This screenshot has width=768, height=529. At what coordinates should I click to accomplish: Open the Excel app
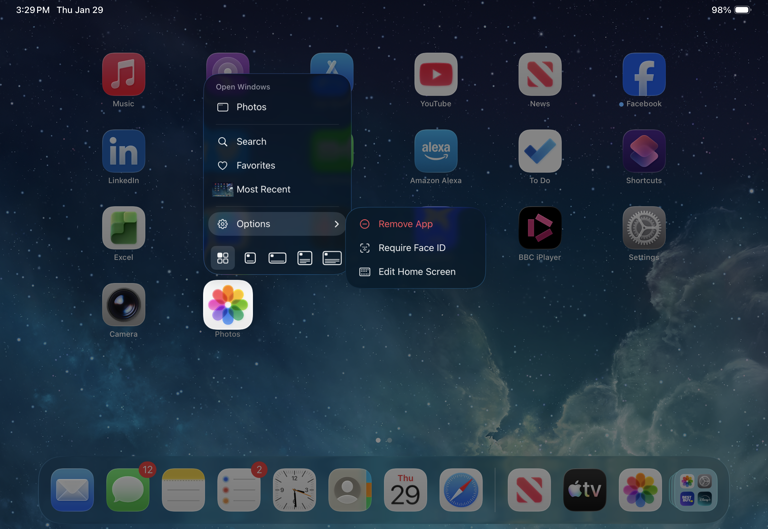click(x=123, y=228)
